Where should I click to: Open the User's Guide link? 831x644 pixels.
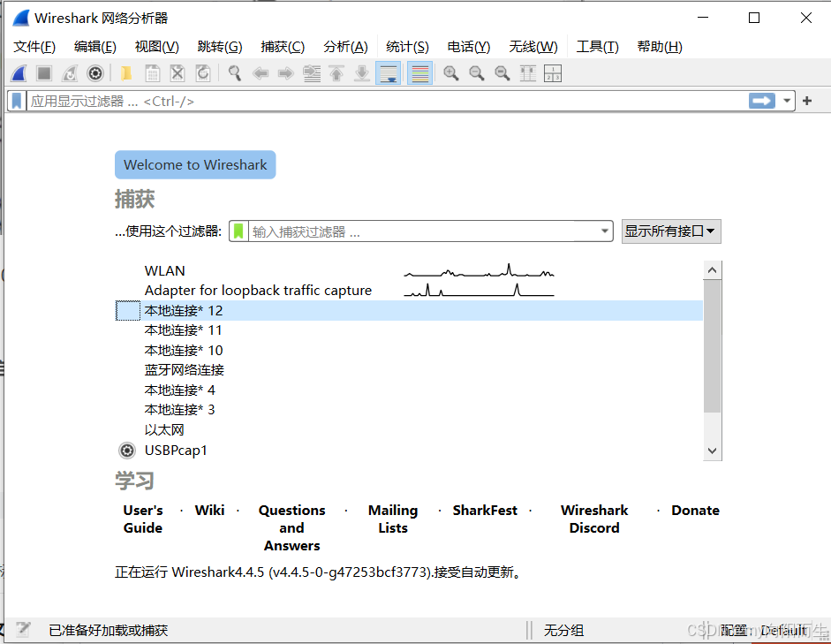pyautogui.click(x=143, y=519)
